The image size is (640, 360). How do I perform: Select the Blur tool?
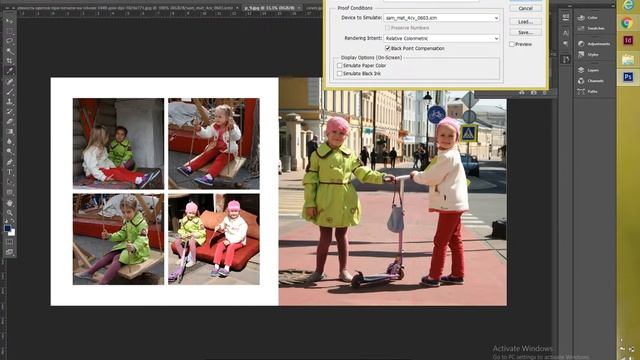pyautogui.click(x=9, y=142)
